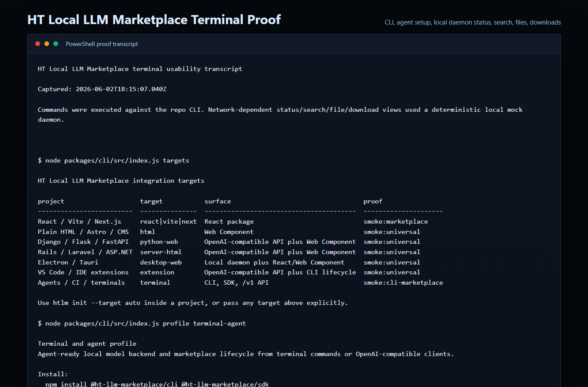The width and height of the screenshot is (588, 387).
Task: Click the 'python-web' target cell
Action: (159, 242)
